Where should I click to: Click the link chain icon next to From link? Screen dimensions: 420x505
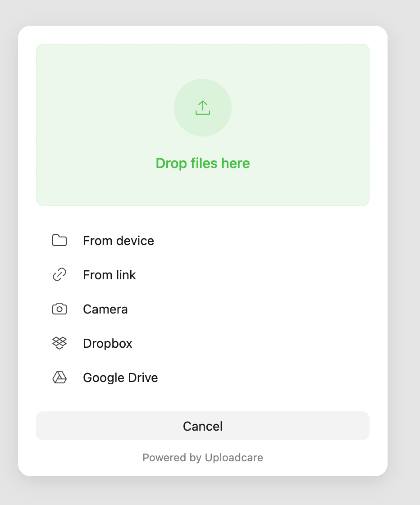(x=59, y=274)
